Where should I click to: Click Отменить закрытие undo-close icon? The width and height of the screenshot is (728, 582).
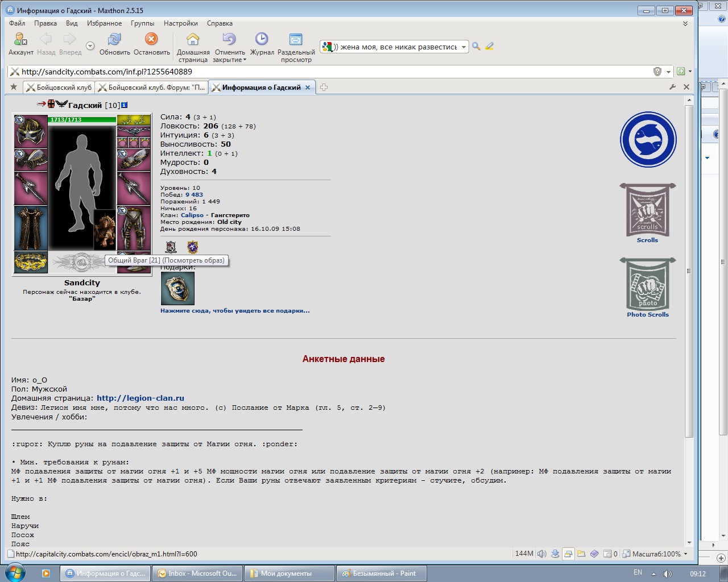click(x=229, y=39)
